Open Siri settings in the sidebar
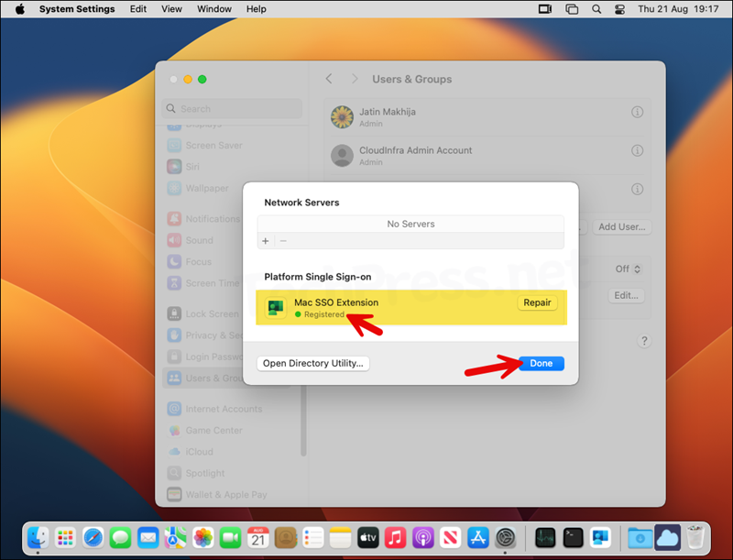 (183, 167)
